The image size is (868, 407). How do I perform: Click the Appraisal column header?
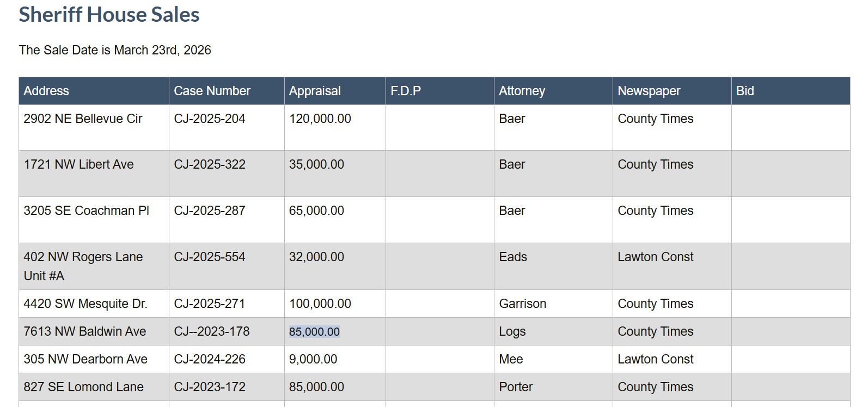(315, 91)
